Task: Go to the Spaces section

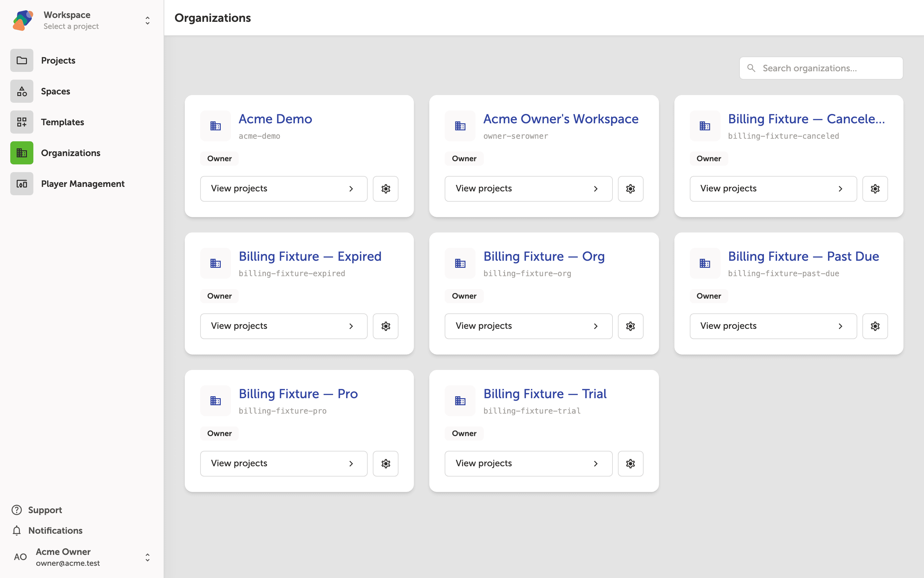Action: (82, 92)
